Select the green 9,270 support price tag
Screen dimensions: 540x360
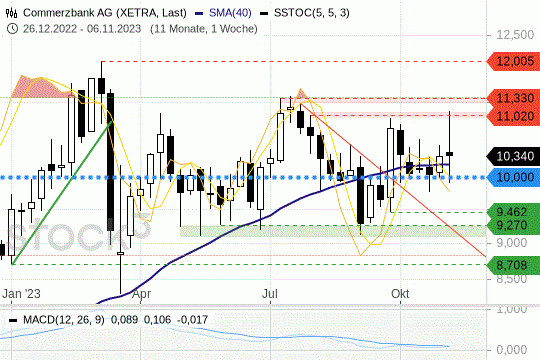point(513,226)
